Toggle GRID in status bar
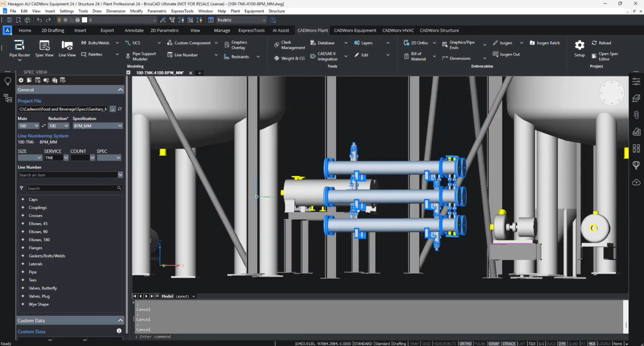This screenshot has width=644, height=346. coord(426,343)
